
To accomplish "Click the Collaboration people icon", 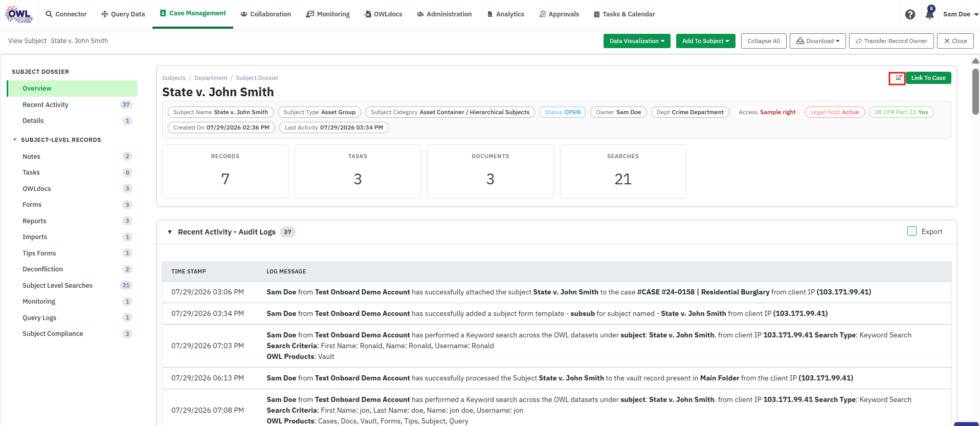I will [244, 14].
